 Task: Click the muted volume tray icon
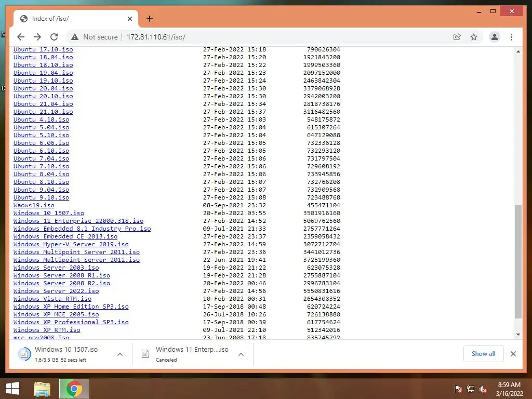pos(483,389)
